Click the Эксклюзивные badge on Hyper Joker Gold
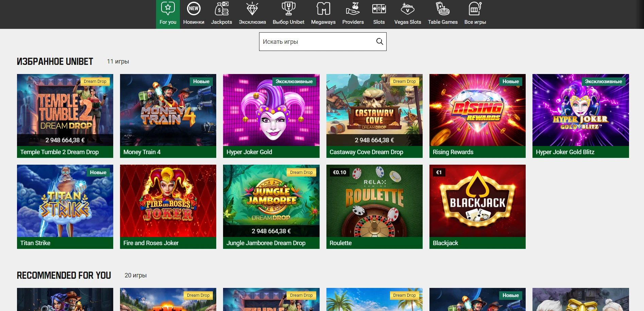Viewport: 644px width, 311px height. point(294,81)
